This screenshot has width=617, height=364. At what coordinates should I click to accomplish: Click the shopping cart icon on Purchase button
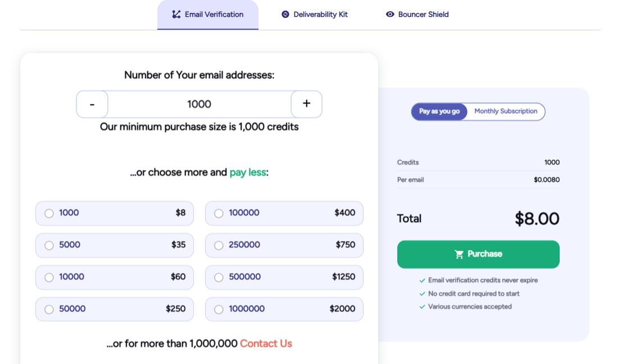coord(458,253)
